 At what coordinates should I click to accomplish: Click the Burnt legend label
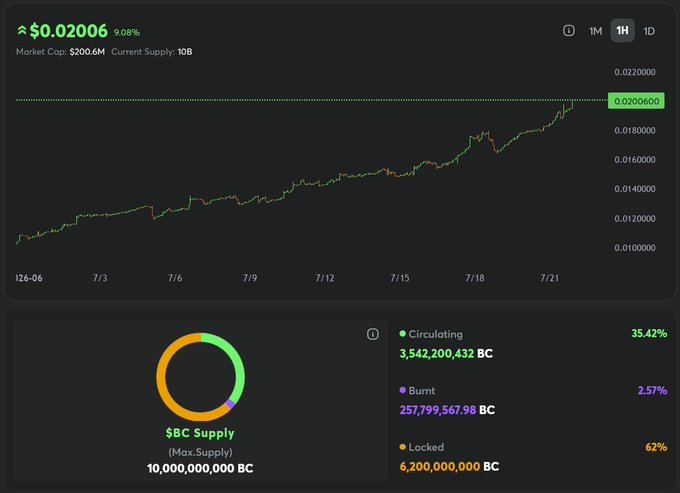coord(422,391)
